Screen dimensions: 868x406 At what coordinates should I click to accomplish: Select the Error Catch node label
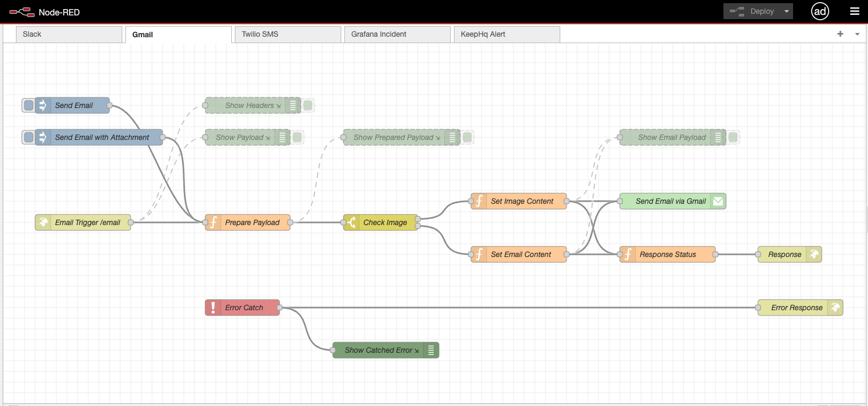(x=244, y=308)
